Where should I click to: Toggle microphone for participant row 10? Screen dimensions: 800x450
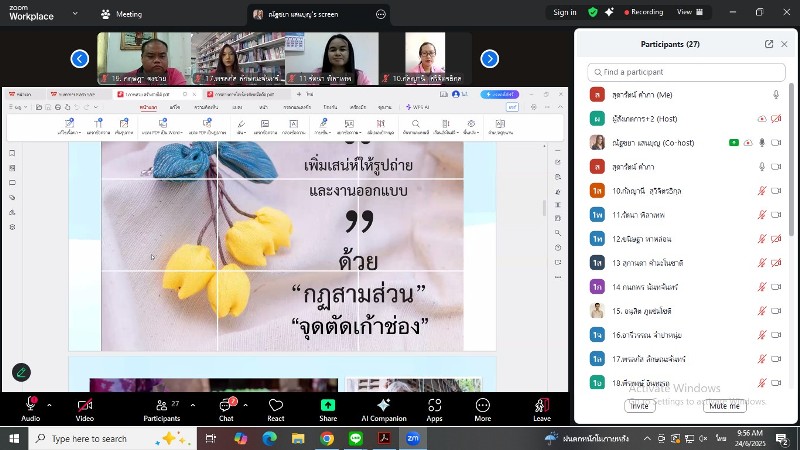[x=762, y=191]
